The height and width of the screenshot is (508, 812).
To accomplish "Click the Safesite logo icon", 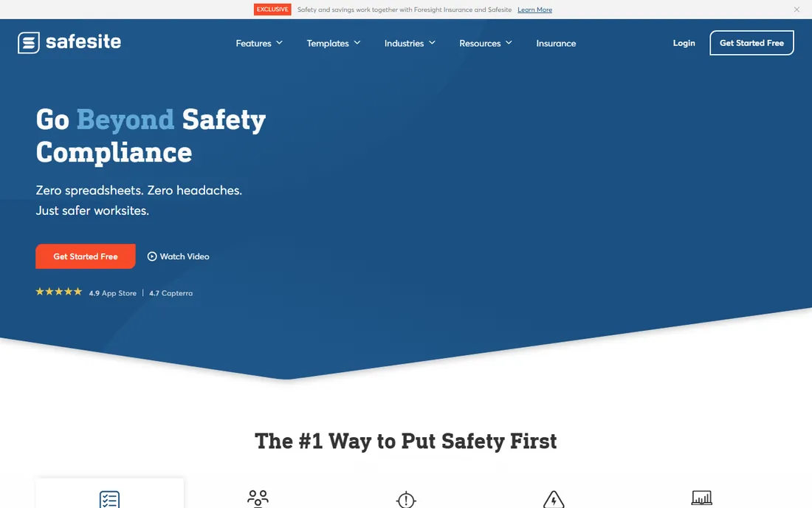I will pos(29,43).
